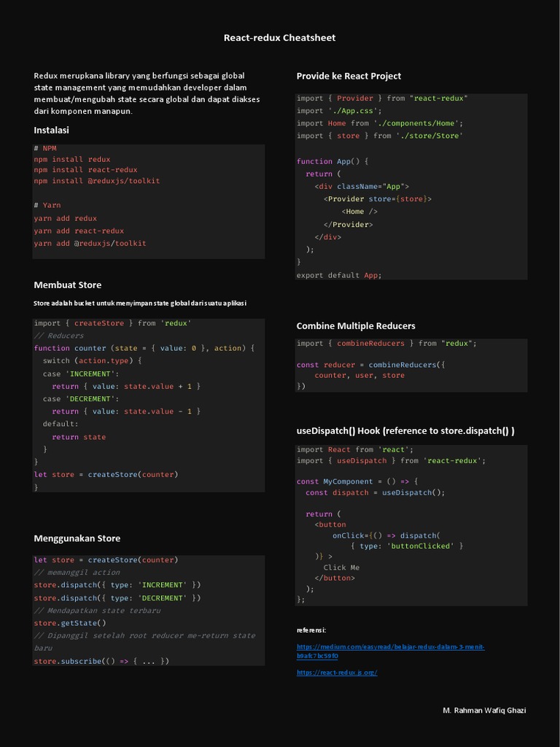This screenshot has height=747, width=560.
Task: Click the author name M. Rahman Wafiq Ghazi
Action: click(484, 711)
